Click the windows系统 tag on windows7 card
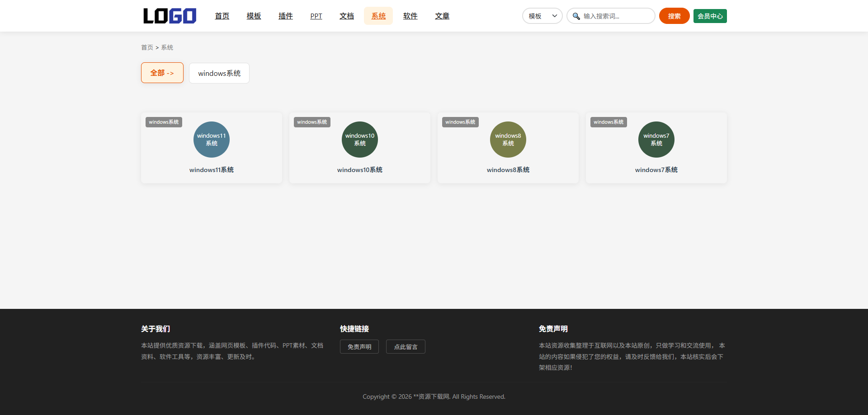This screenshot has height=415, width=868. (x=609, y=122)
